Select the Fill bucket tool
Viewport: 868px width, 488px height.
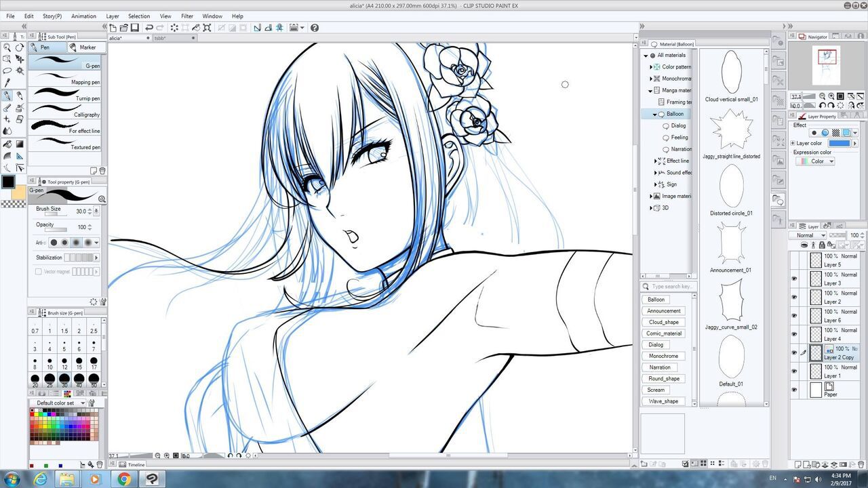click(x=7, y=144)
